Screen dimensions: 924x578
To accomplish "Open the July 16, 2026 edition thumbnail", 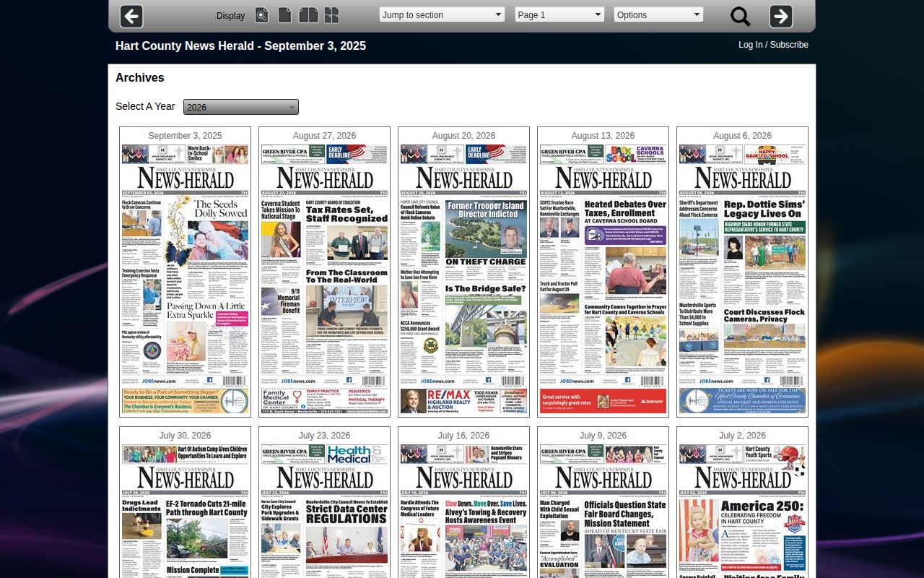I will (x=463, y=511).
